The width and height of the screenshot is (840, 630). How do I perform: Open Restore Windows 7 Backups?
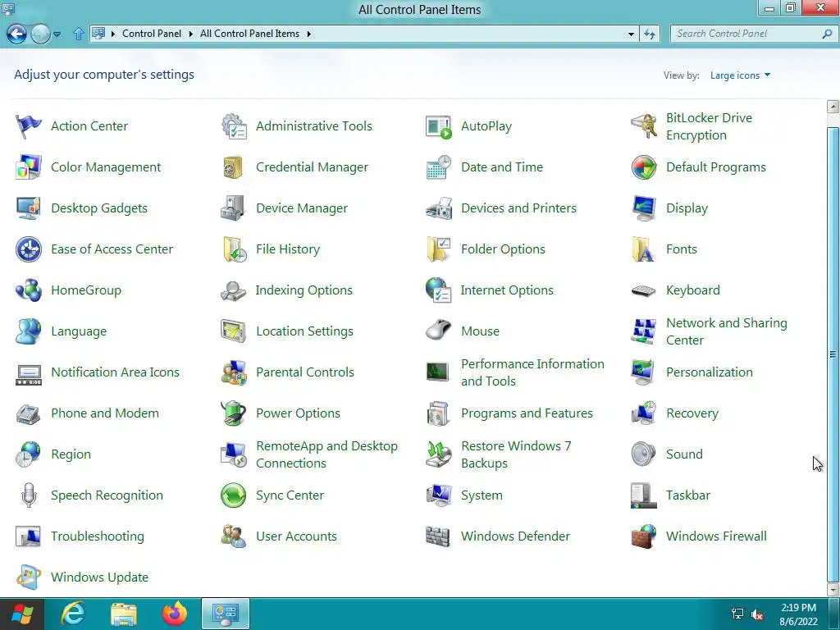[516, 454]
